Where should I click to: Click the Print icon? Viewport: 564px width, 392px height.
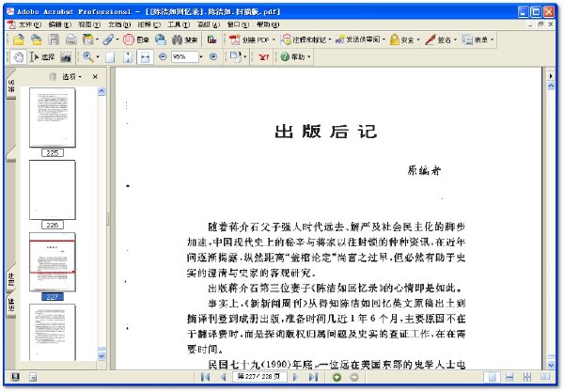click(70, 39)
